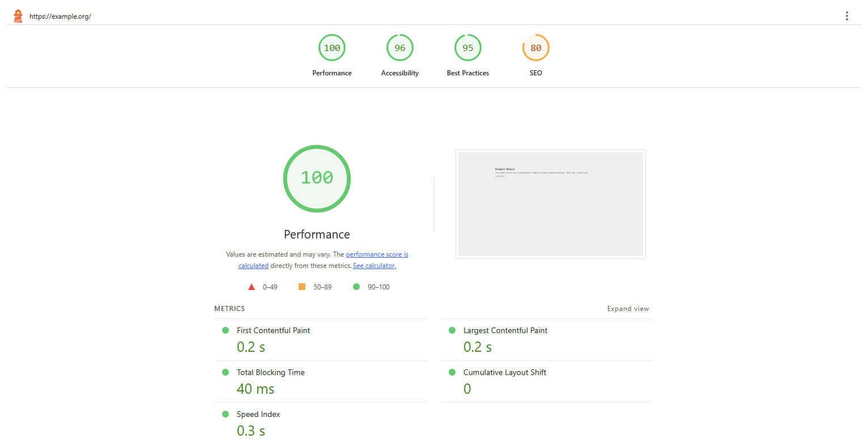Click the large Performance heading under gauge
The image size is (868, 443).
(x=317, y=235)
